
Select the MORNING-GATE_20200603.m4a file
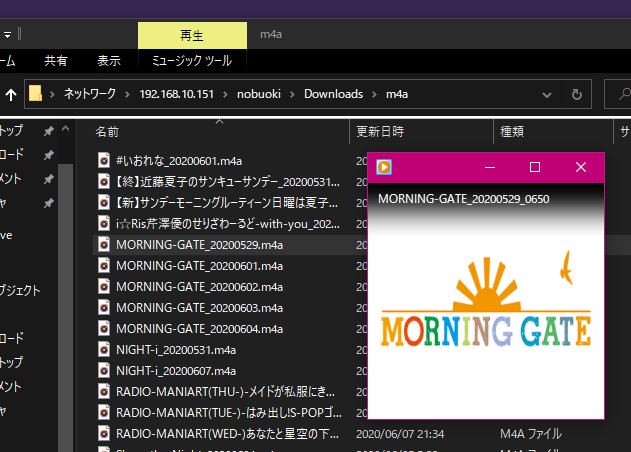click(199, 308)
